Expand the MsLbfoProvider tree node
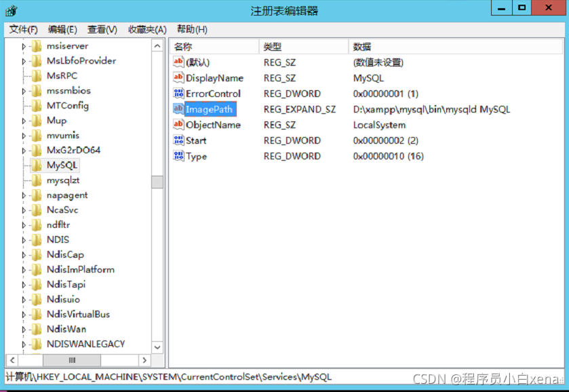The height and width of the screenshot is (392, 569). tap(24, 61)
